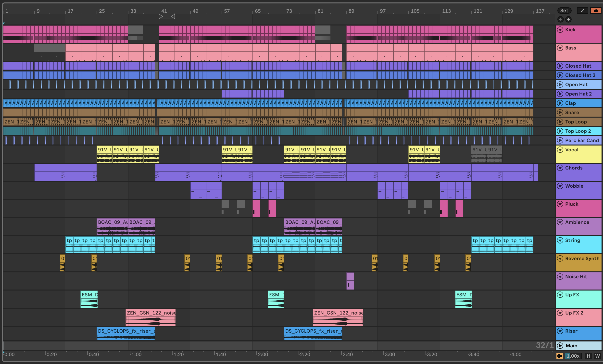Fold the Riser track arrow

560,331
